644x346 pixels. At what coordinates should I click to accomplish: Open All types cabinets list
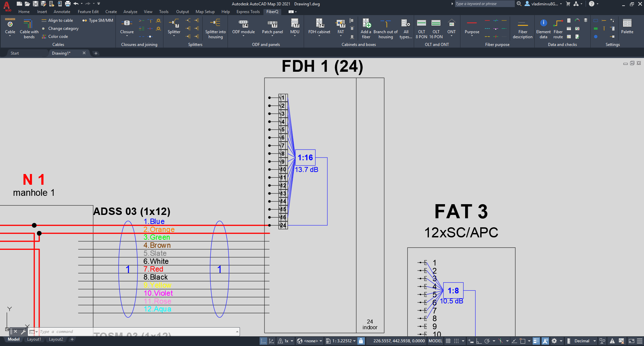[x=406, y=28]
